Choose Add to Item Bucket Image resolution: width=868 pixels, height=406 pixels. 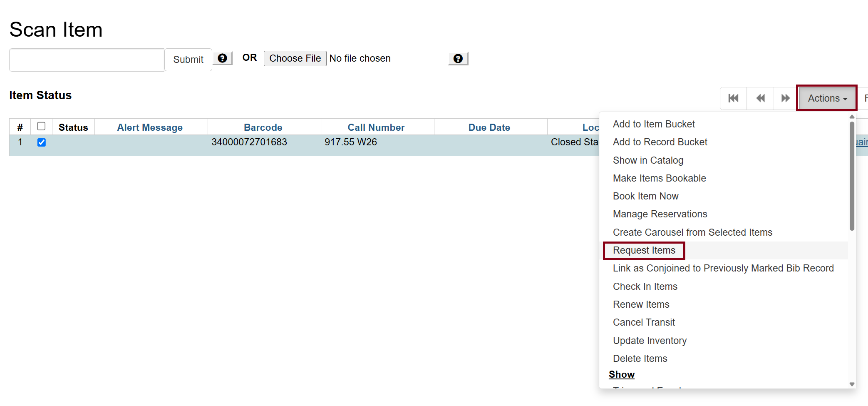653,124
